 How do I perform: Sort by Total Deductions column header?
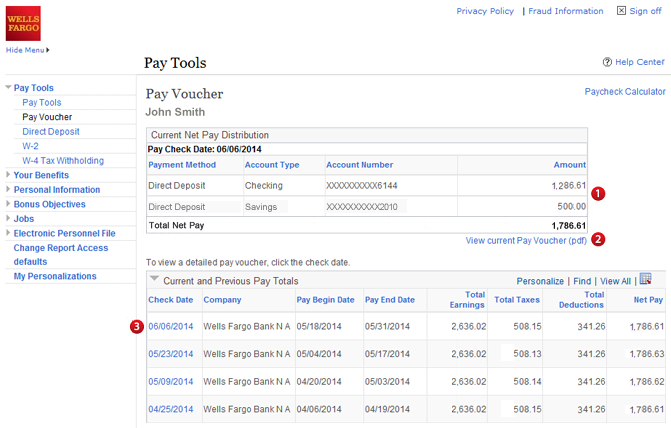581,300
